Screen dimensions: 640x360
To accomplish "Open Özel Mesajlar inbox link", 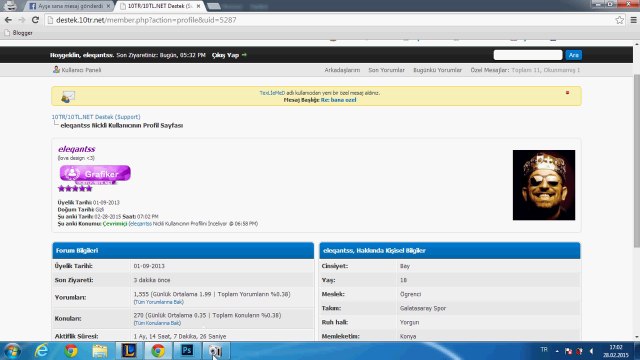I will coord(489,70).
